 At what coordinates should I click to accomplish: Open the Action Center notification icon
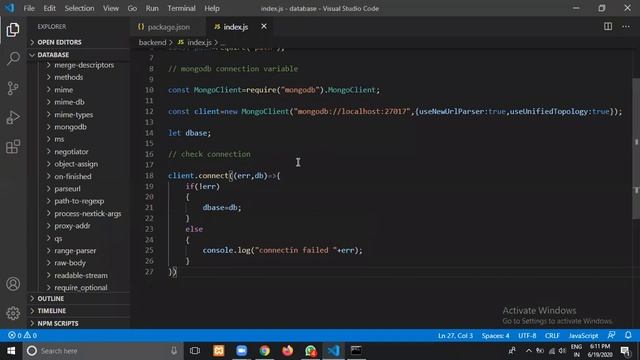click(625, 351)
